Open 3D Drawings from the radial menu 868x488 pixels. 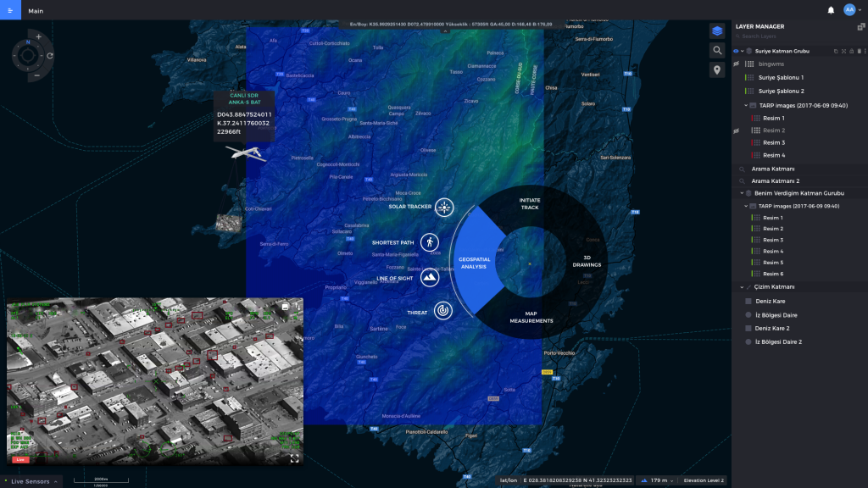589,261
